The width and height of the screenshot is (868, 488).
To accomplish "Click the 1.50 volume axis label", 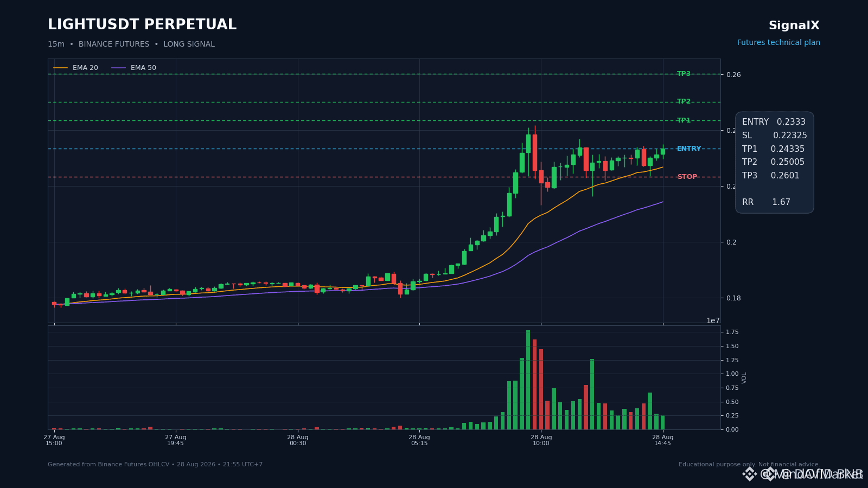I will point(732,346).
